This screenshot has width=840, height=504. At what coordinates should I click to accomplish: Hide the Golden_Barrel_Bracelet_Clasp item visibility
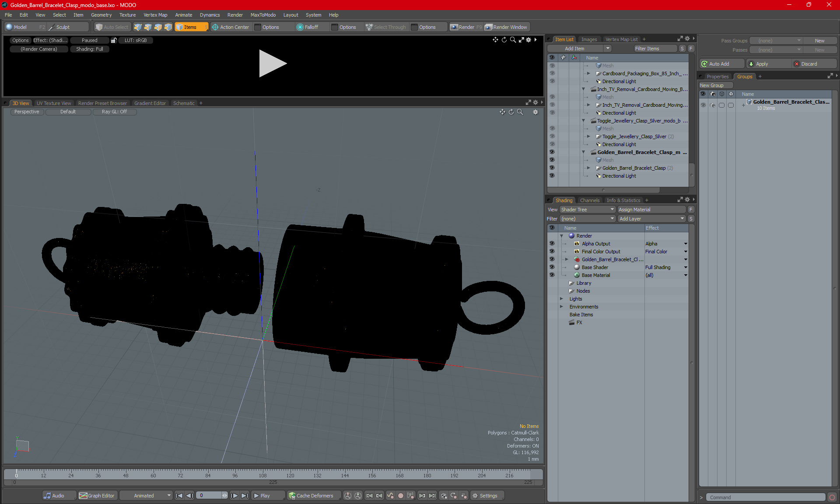552,168
